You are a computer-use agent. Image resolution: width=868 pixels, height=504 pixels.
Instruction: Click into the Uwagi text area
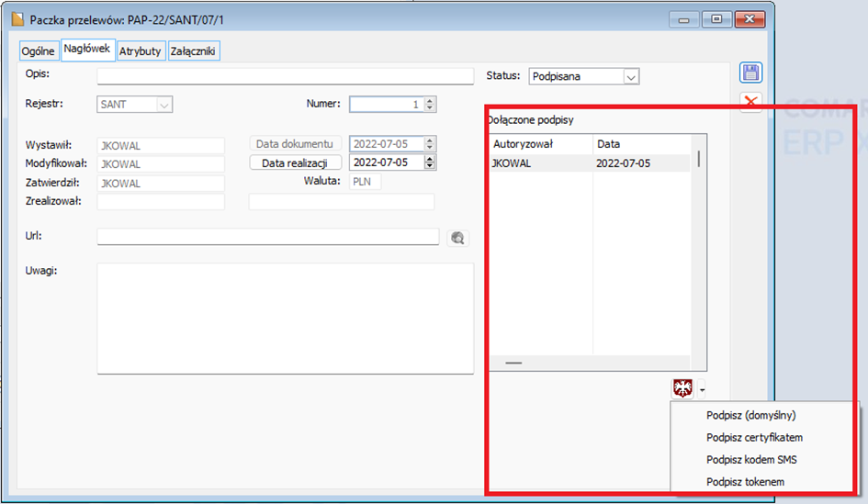pyautogui.click(x=285, y=319)
